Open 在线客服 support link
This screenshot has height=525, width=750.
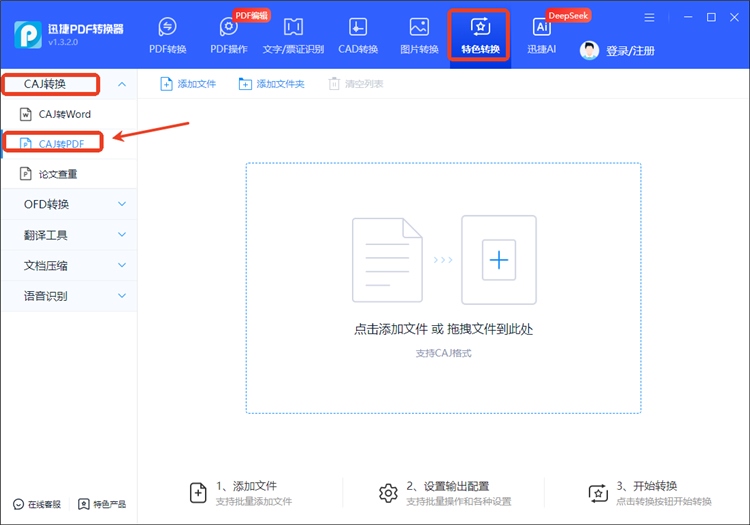point(37,504)
